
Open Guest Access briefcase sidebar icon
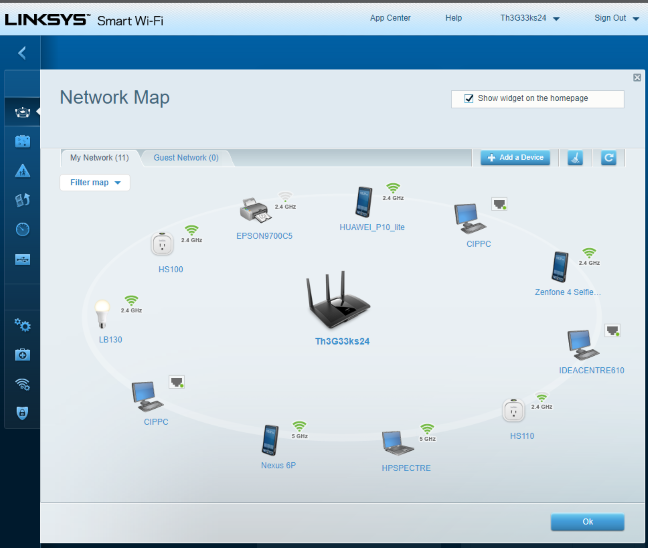click(22, 141)
